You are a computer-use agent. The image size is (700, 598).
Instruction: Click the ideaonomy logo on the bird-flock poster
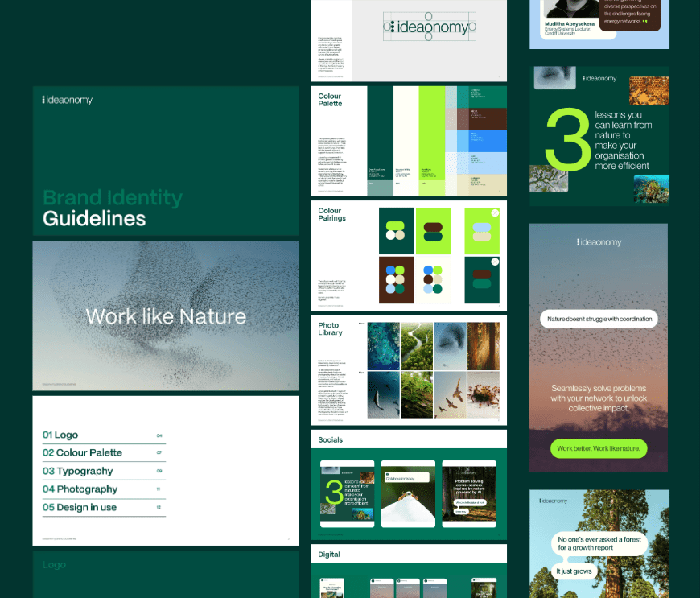pos(599,242)
